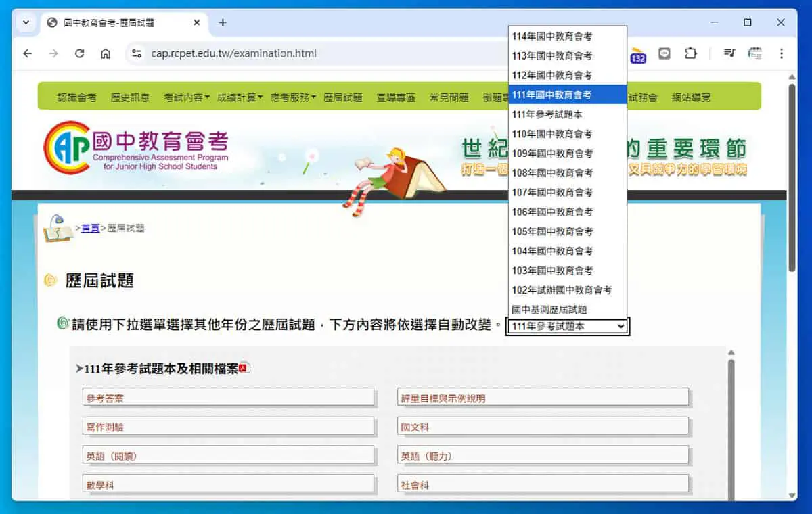This screenshot has height=514, width=812.
Task: Open the browser home page icon
Action: (x=106, y=53)
